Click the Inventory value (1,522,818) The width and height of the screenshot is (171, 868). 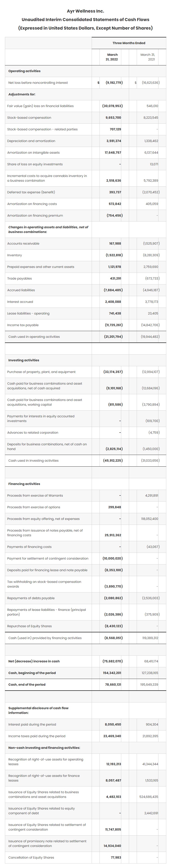pyautogui.click(x=112, y=255)
